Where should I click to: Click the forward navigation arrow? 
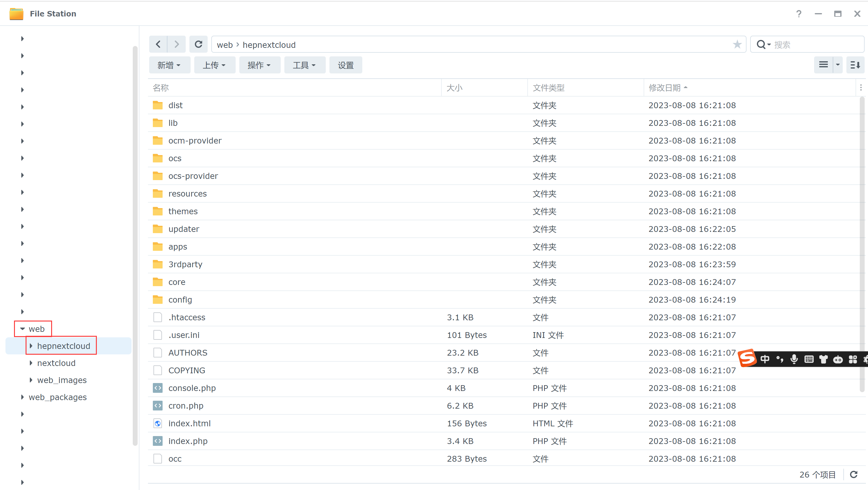click(176, 44)
